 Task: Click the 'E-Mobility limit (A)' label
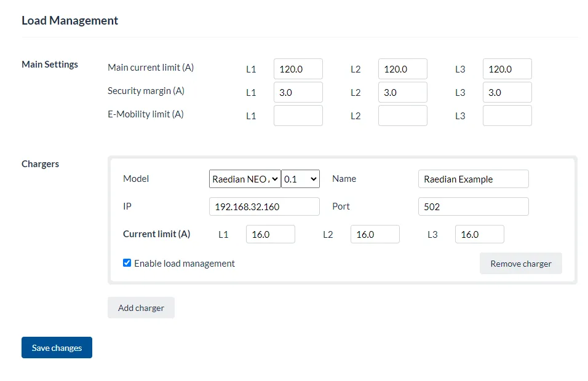tap(146, 114)
